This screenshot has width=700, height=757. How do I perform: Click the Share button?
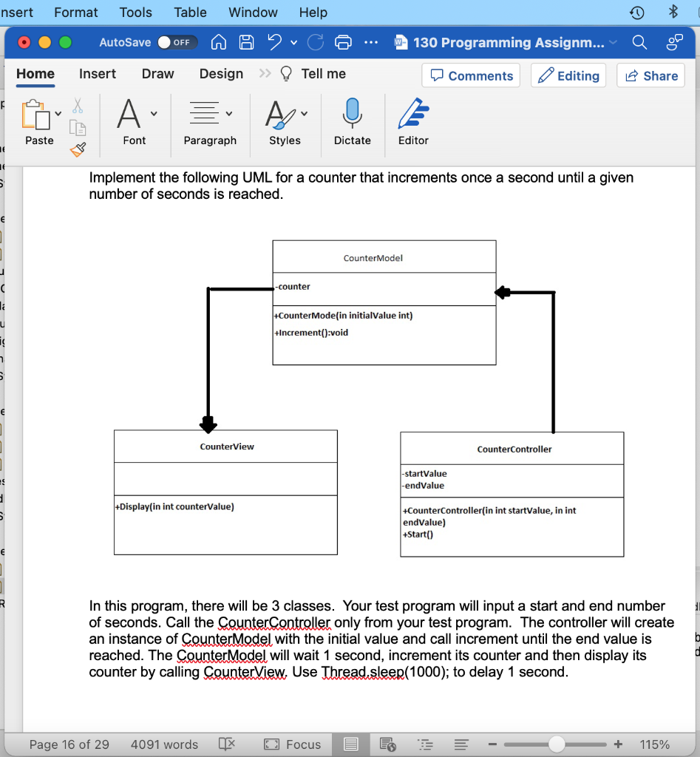650,75
